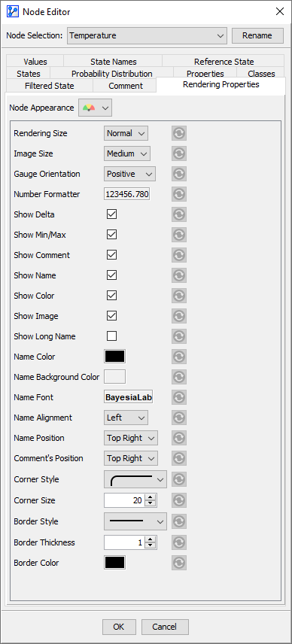Reset Name Position with its reset icon
The width and height of the screenshot is (292, 644).
(179, 438)
